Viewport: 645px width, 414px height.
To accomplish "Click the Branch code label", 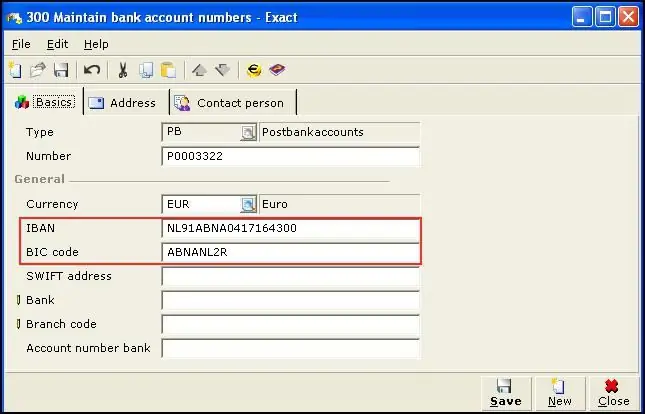I will [61, 324].
